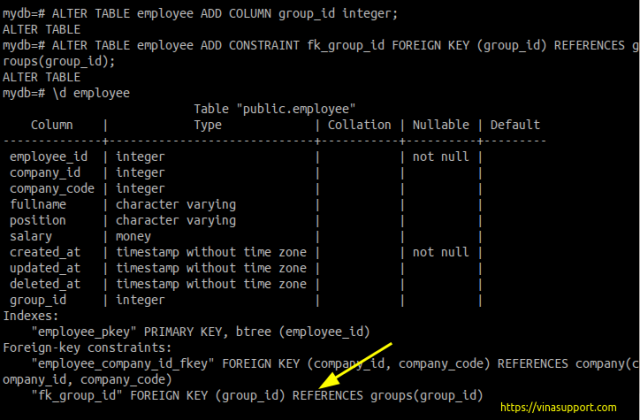The height and width of the screenshot is (420, 640).
Task: Click the group_id row in the table
Action: [38, 299]
